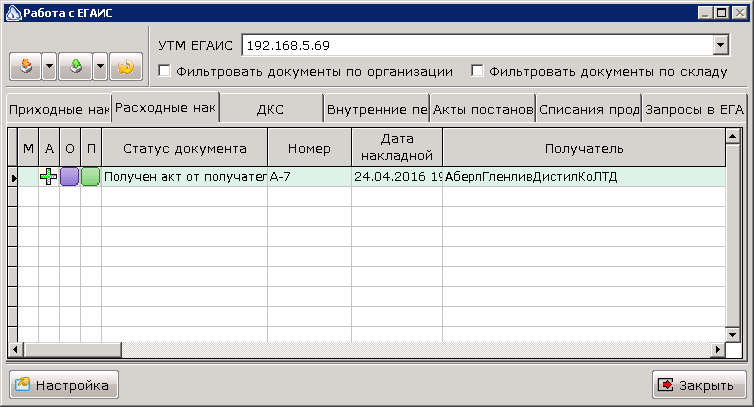Open dropdown arrow next to green upload icon
Viewport: 754px width, 407px height.
tap(100, 66)
